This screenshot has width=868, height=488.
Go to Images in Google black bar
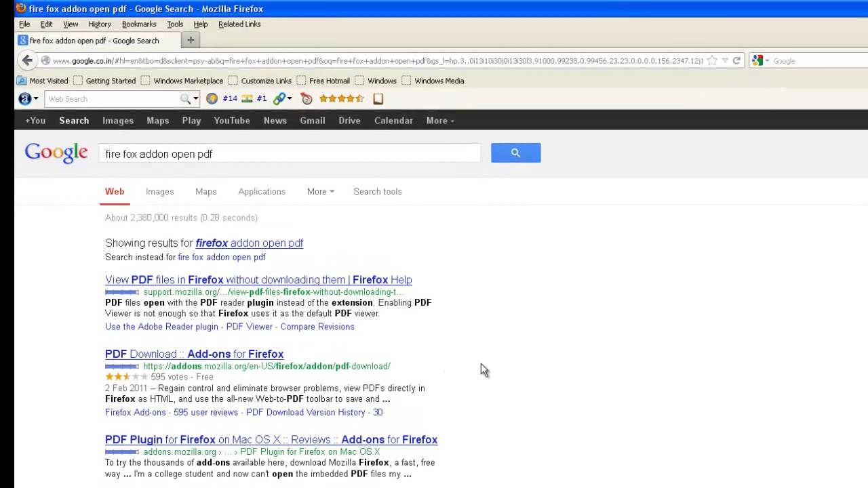coord(118,121)
